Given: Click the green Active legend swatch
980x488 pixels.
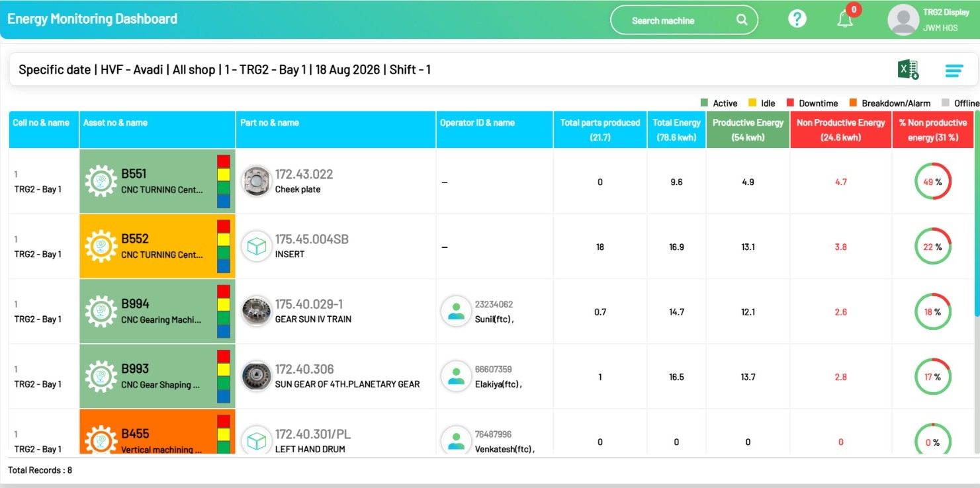Looking at the screenshot, I should coord(704,103).
